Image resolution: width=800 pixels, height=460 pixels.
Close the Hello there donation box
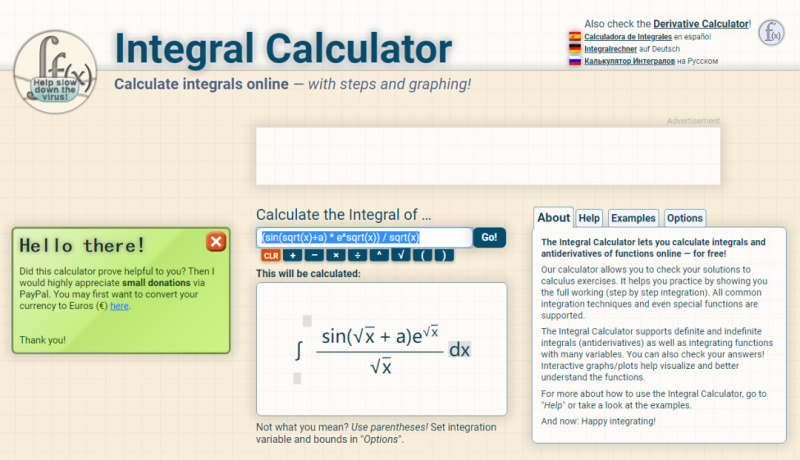click(216, 241)
